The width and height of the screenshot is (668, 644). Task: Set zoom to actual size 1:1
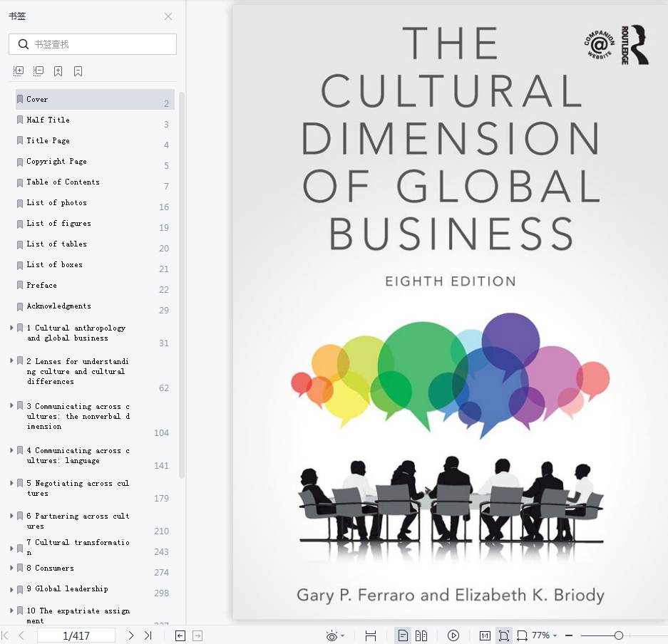point(485,636)
